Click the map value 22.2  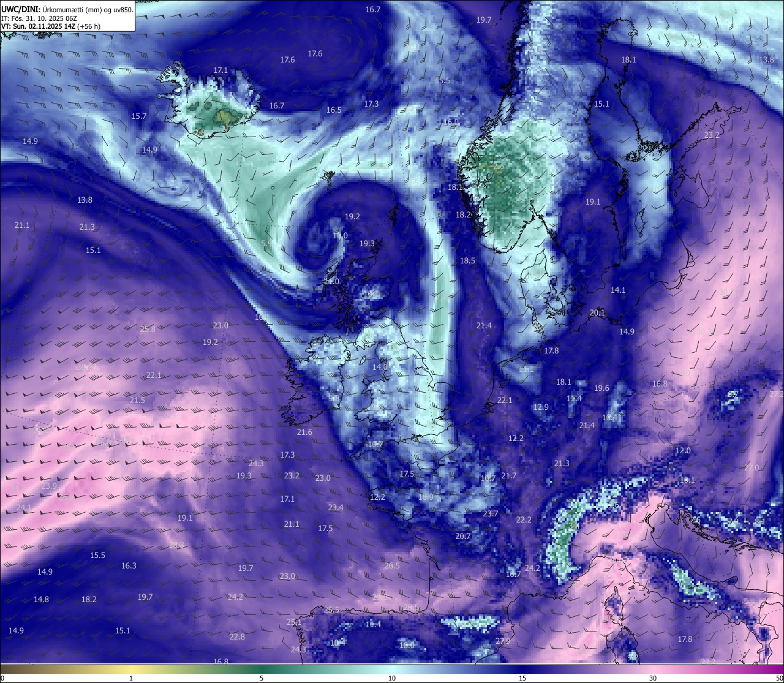(524, 520)
